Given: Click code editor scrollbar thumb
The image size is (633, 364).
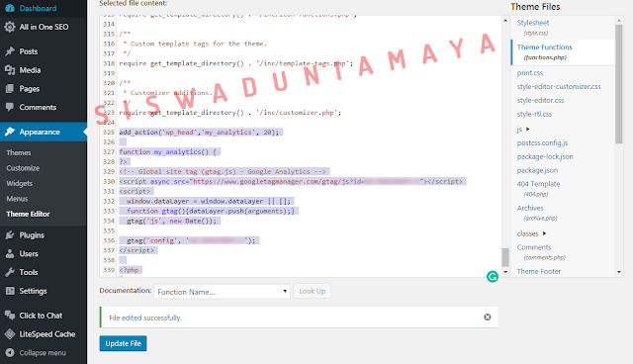Looking at the screenshot, I should pyautogui.click(x=505, y=257).
